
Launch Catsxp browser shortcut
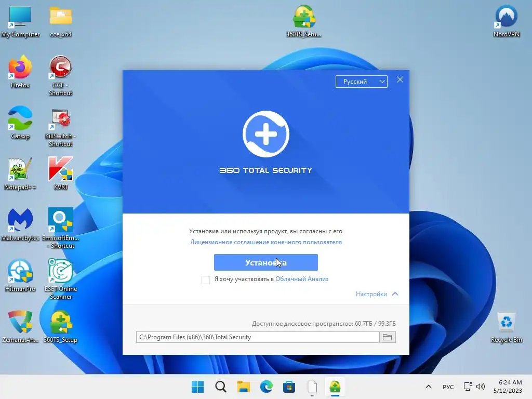tap(20, 123)
